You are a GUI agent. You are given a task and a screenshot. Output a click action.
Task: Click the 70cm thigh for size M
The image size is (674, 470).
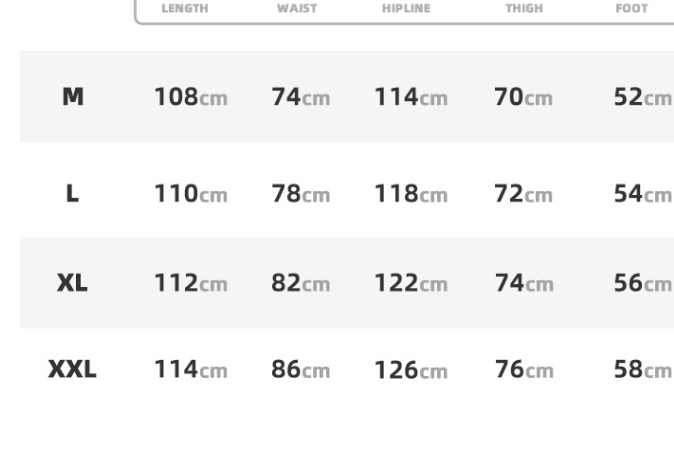(523, 98)
